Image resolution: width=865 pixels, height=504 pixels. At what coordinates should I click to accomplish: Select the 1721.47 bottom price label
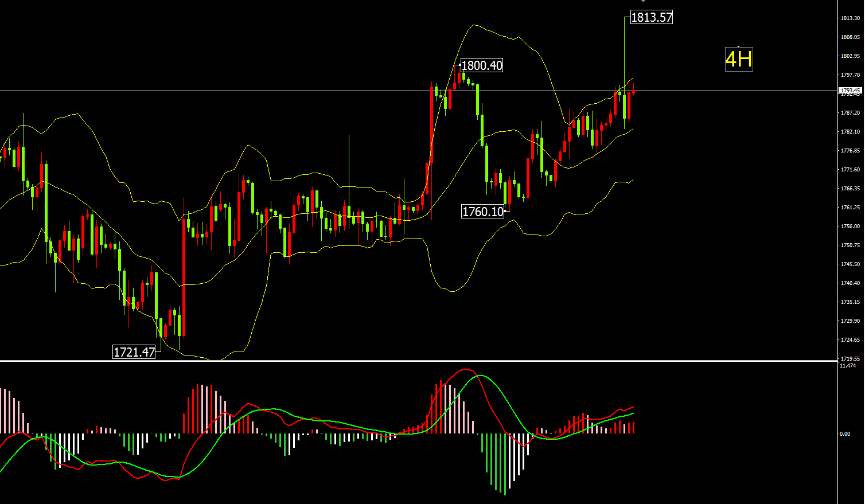pyautogui.click(x=134, y=352)
